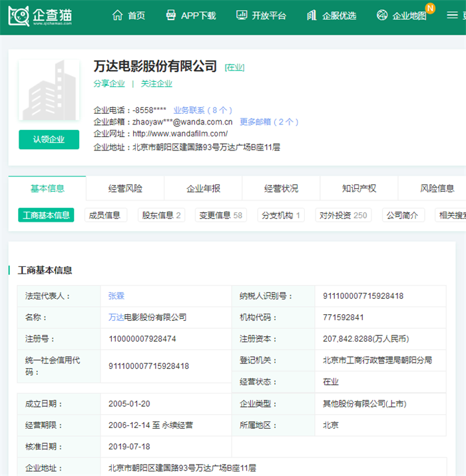Switch to the 风险信息 tab
466x476 pixels.
click(437, 188)
